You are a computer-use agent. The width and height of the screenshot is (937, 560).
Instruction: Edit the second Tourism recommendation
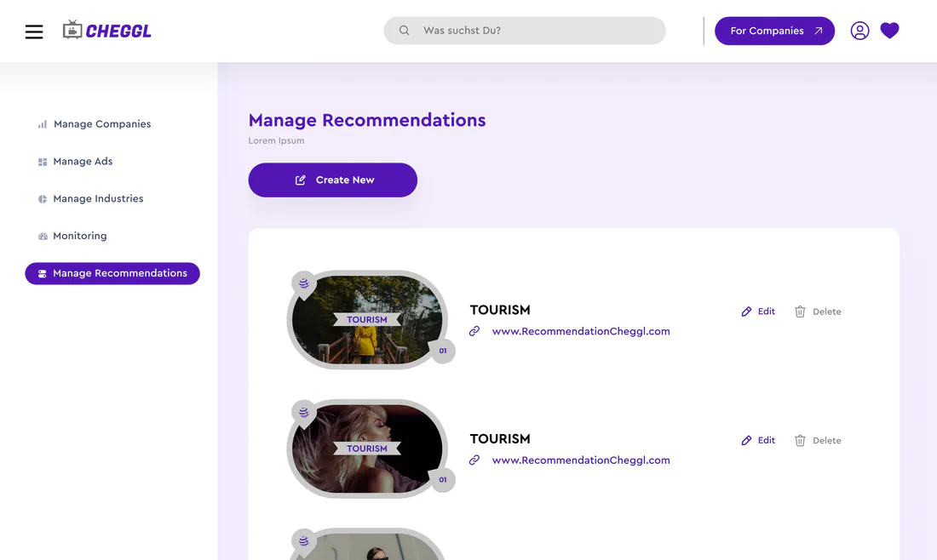[758, 441]
